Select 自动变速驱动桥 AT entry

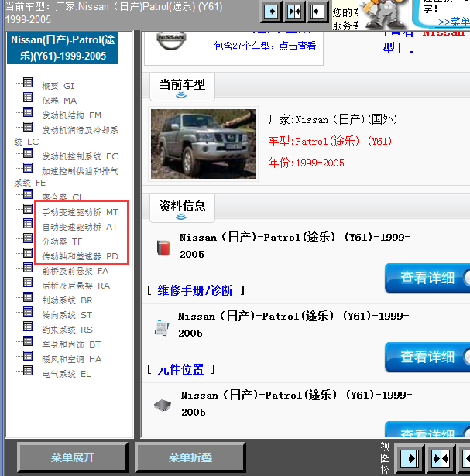pyautogui.click(x=80, y=227)
